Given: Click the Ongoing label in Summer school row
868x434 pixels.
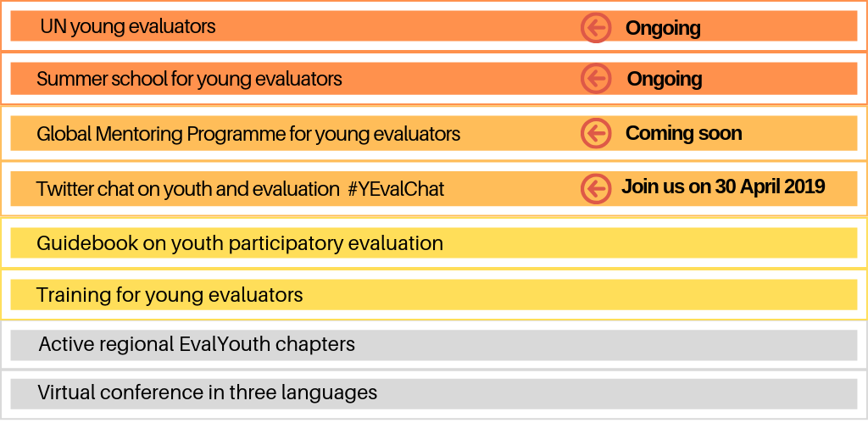Looking at the screenshot, I should (665, 79).
